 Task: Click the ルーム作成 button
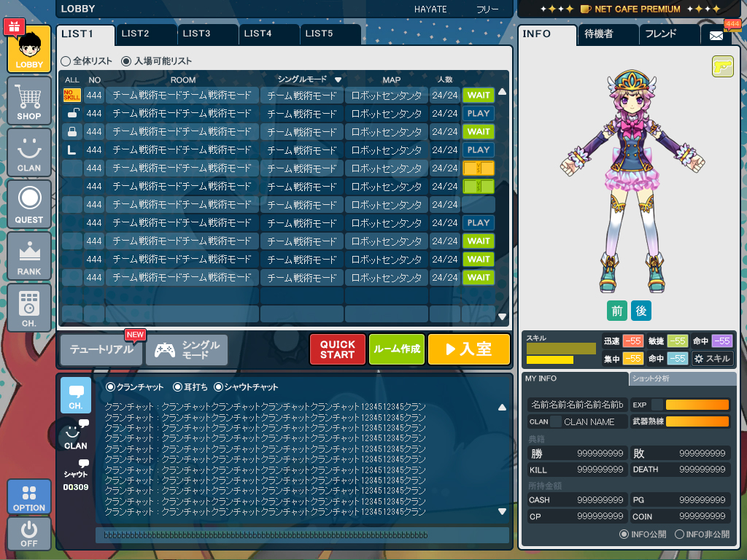(x=397, y=349)
